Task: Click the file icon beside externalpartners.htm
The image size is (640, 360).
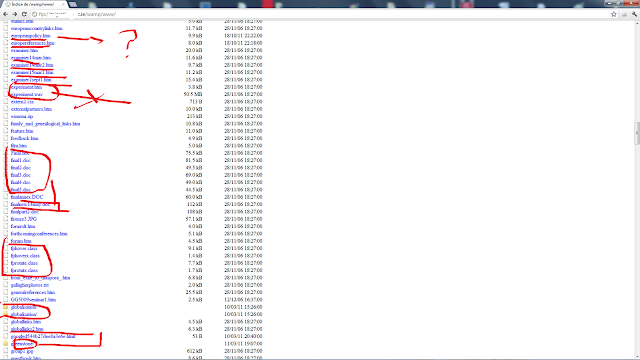Action: (6, 109)
